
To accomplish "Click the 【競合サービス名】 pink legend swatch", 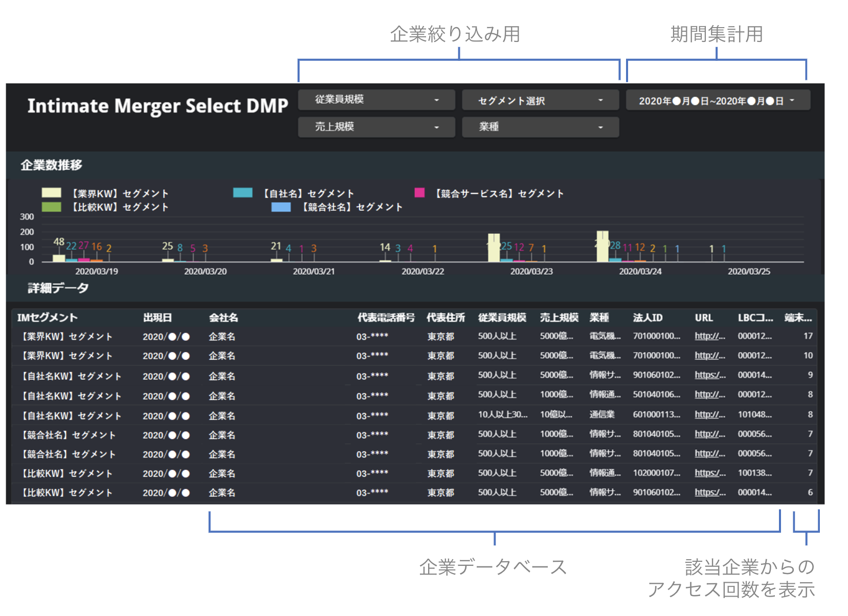I will (x=419, y=193).
